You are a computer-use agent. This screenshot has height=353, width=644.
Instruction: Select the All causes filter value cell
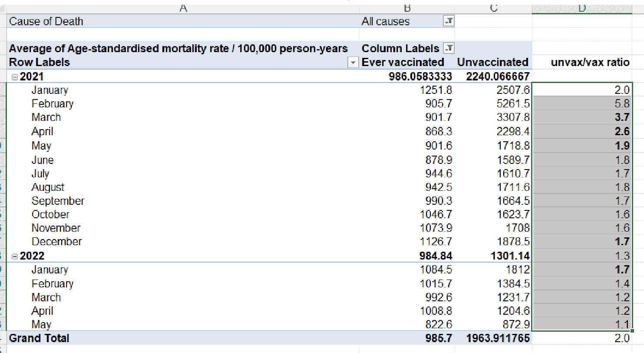(400, 21)
